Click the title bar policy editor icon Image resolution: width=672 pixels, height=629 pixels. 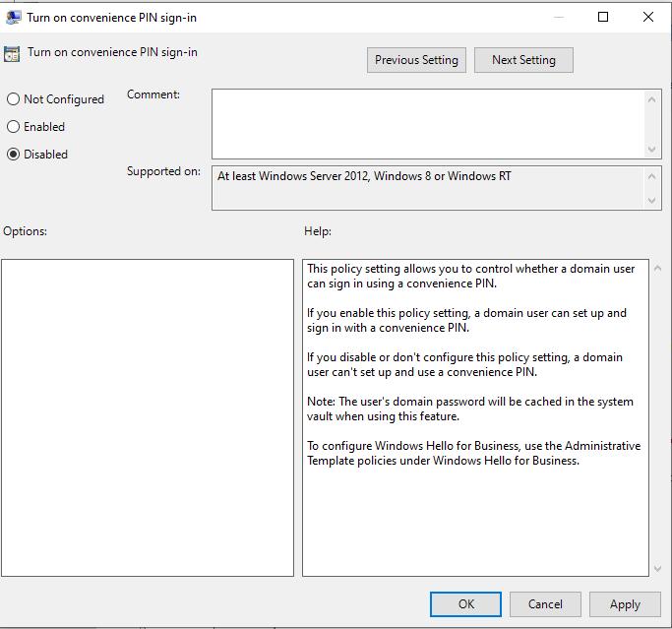point(12,17)
